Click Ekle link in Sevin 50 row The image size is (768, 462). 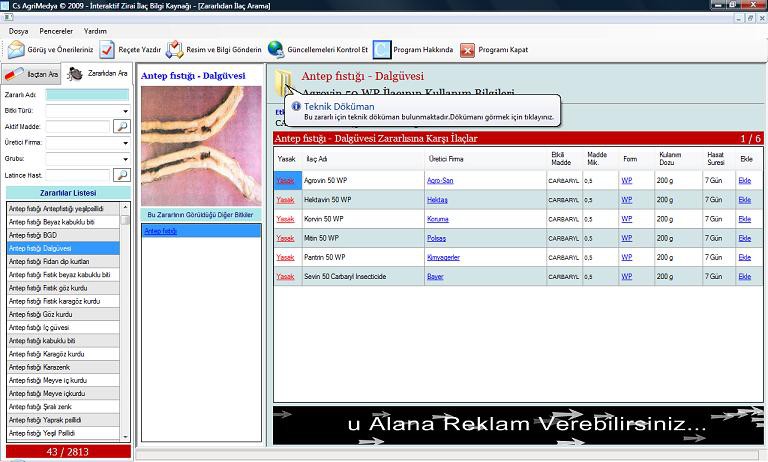click(x=744, y=276)
